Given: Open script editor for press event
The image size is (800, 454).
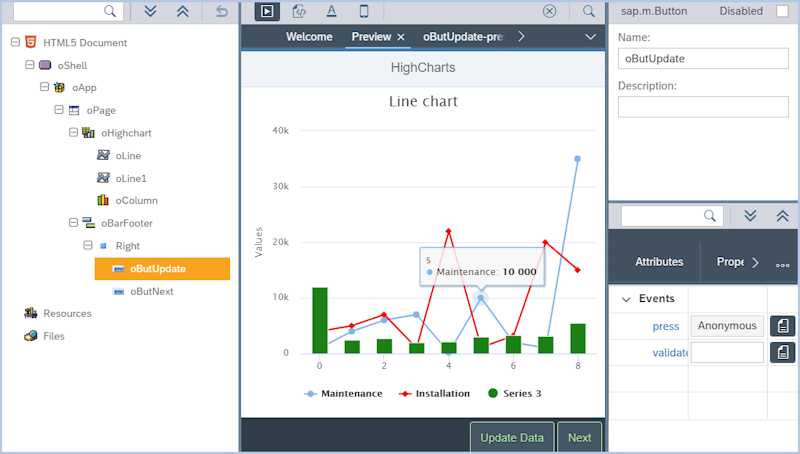Looking at the screenshot, I should click(782, 326).
